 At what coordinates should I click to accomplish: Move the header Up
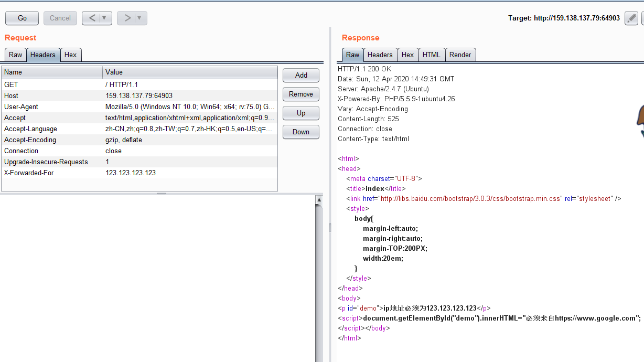click(x=301, y=113)
